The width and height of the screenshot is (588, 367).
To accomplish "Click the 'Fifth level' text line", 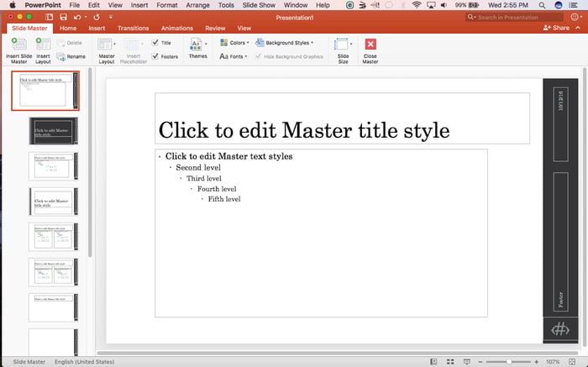I will (224, 199).
